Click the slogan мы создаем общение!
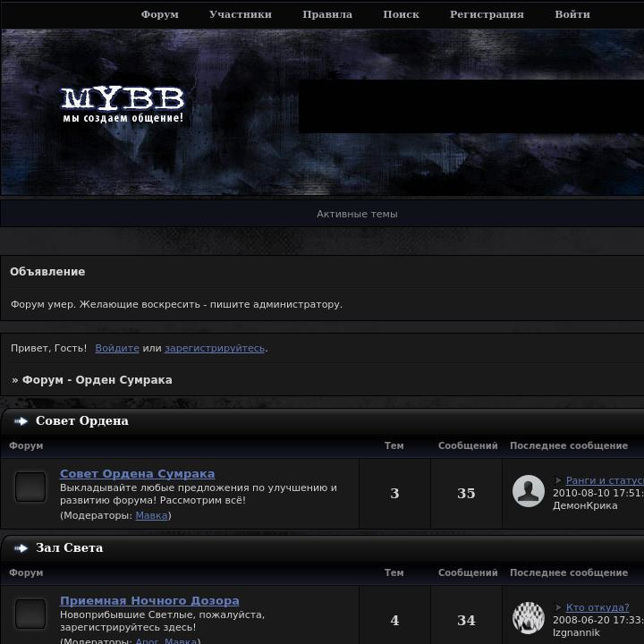The height and width of the screenshot is (644, 644). pos(123,118)
